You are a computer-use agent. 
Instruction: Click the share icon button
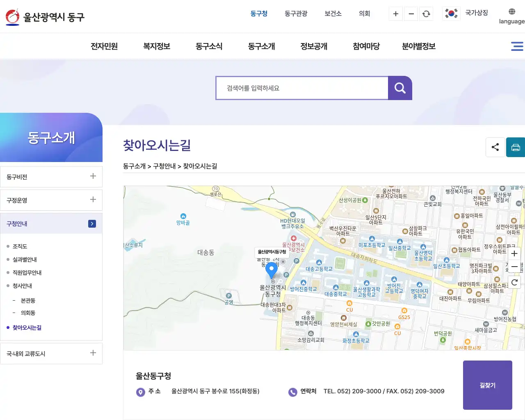point(495,147)
